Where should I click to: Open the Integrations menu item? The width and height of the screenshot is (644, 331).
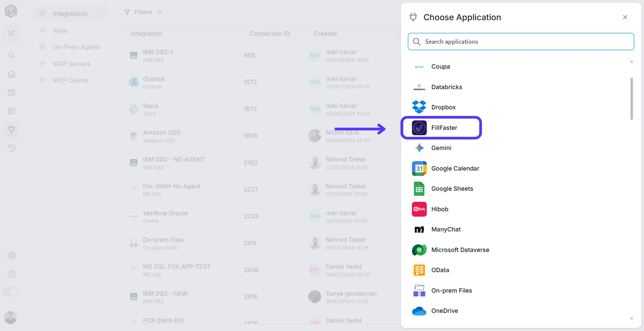pos(70,14)
